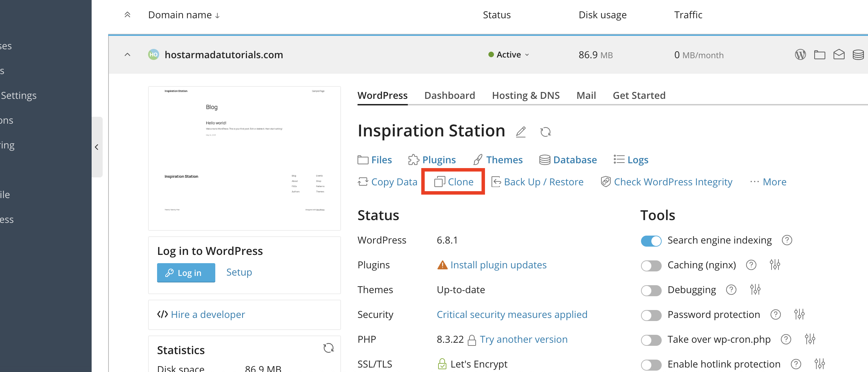This screenshot has width=868, height=372.
Task: Collapse all domains with double chevron
Action: pos(127,15)
